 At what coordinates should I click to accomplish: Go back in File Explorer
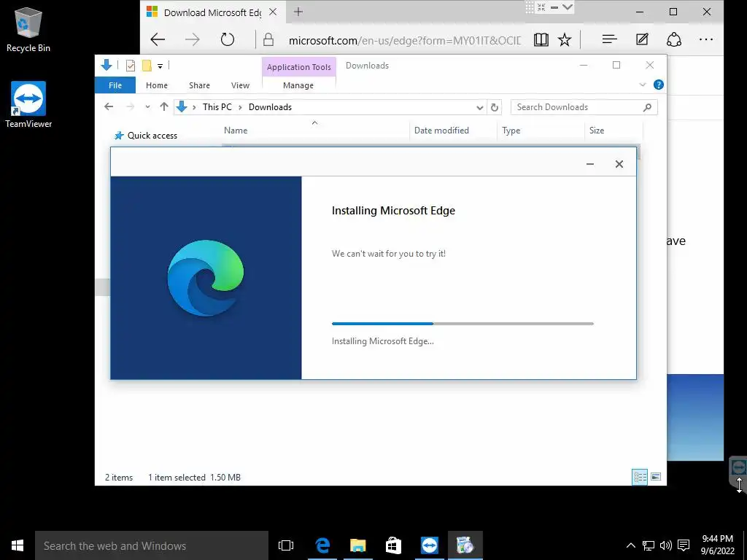(x=109, y=106)
